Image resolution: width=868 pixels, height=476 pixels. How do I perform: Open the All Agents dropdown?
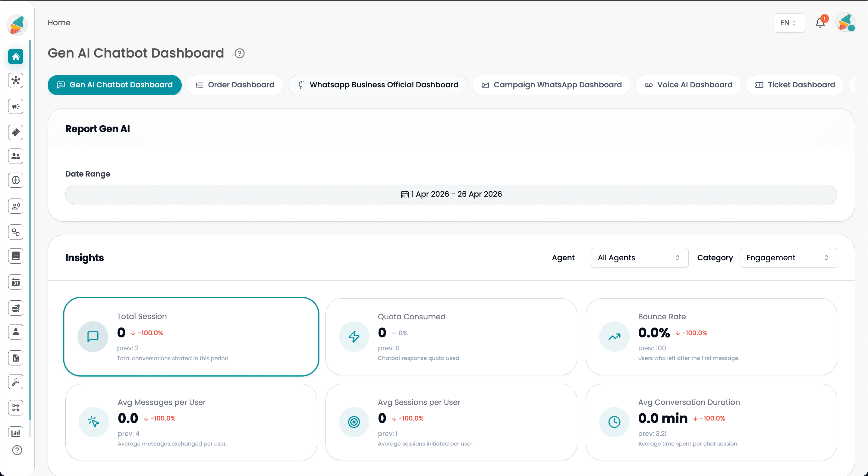click(x=639, y=258)
